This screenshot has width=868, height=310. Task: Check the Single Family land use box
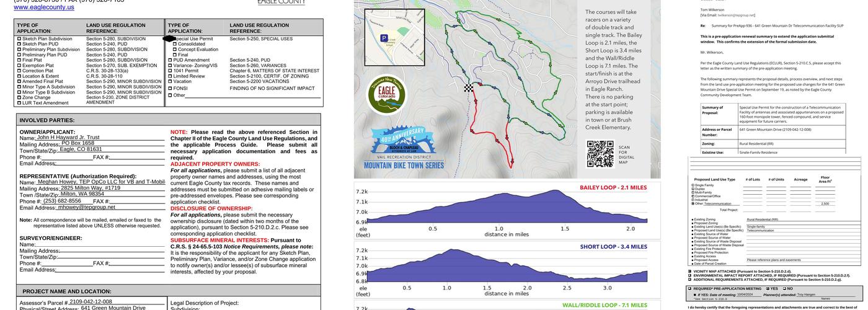693,185
